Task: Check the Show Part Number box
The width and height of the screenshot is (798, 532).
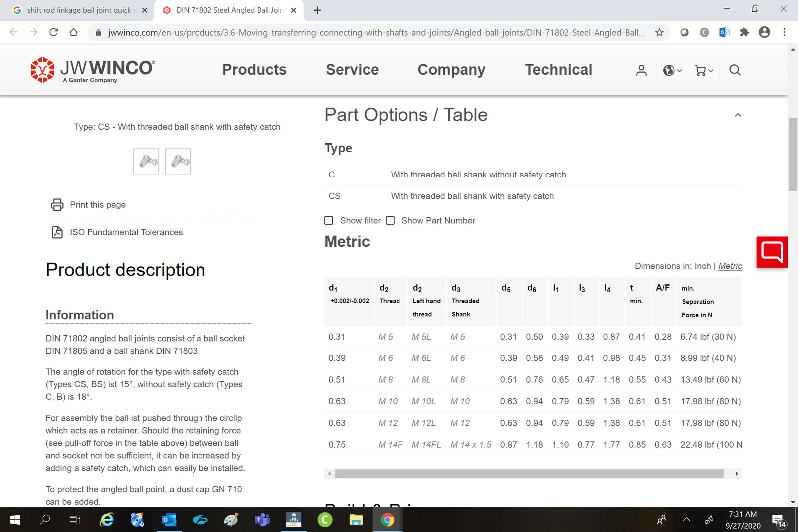Action: pos(390,220)
